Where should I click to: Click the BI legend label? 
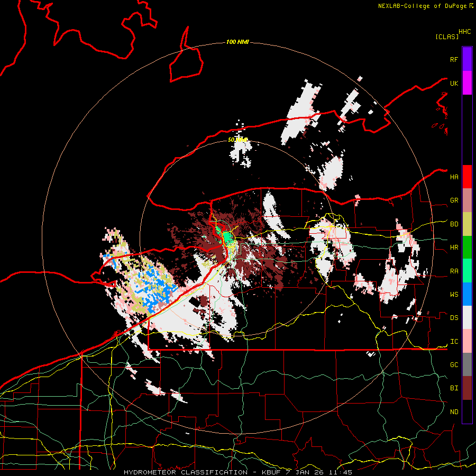point(454,388)
